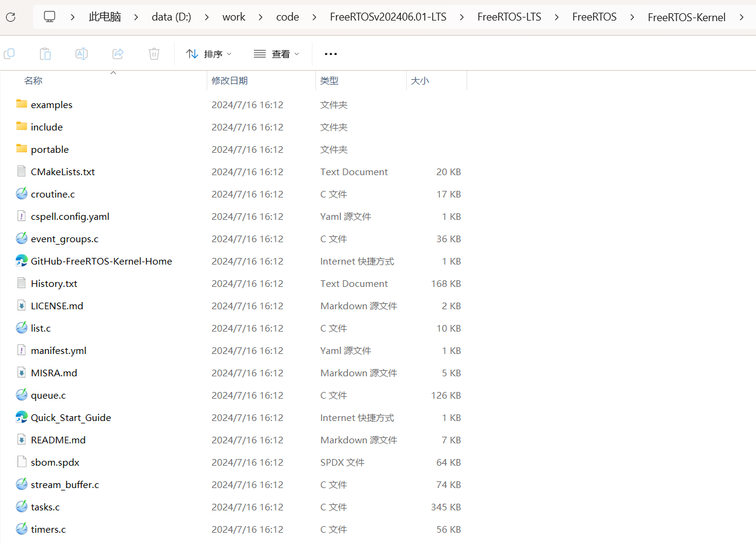Open the View (查看) dropdown
The height and width of the screenshot is (543, 756).
(x=276, y=54)
